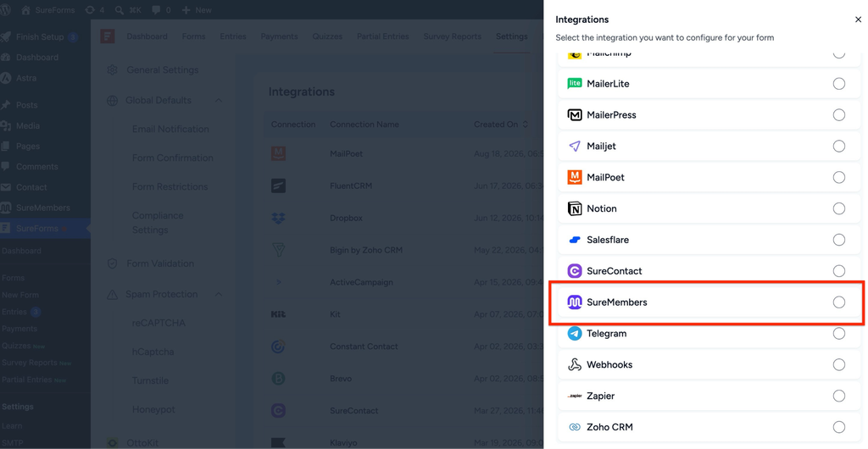Click the Kit icon in connections table
This screenshot has width=868, height=449.
[x=278, y=314]
